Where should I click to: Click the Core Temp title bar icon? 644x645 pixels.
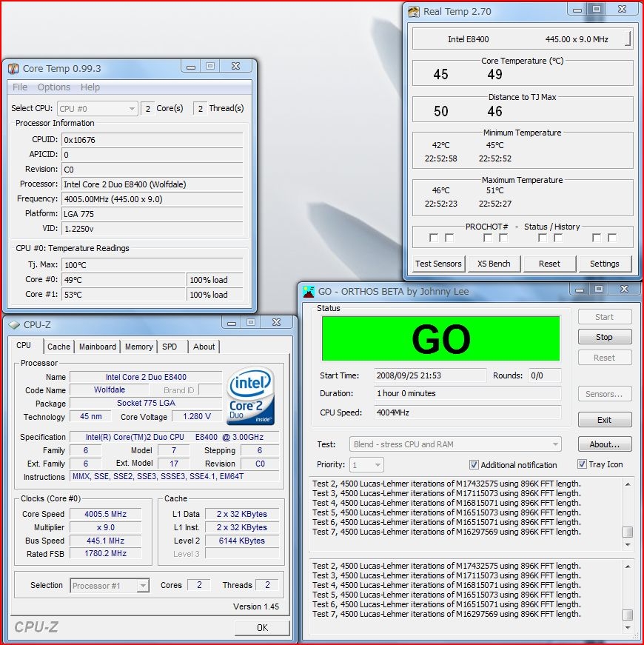[13, 68]
